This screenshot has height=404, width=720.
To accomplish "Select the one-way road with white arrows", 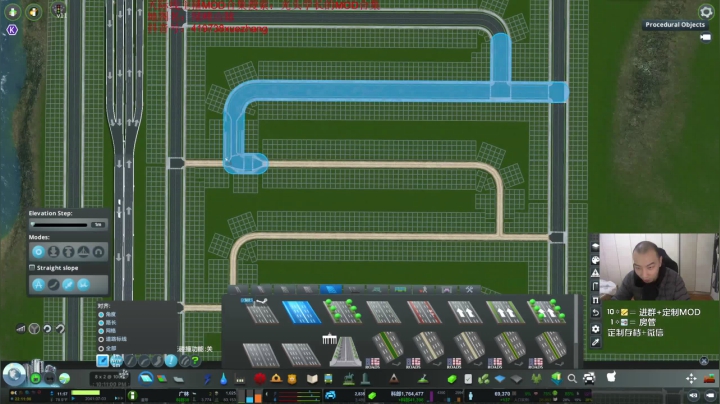I will tap(465, 312).
